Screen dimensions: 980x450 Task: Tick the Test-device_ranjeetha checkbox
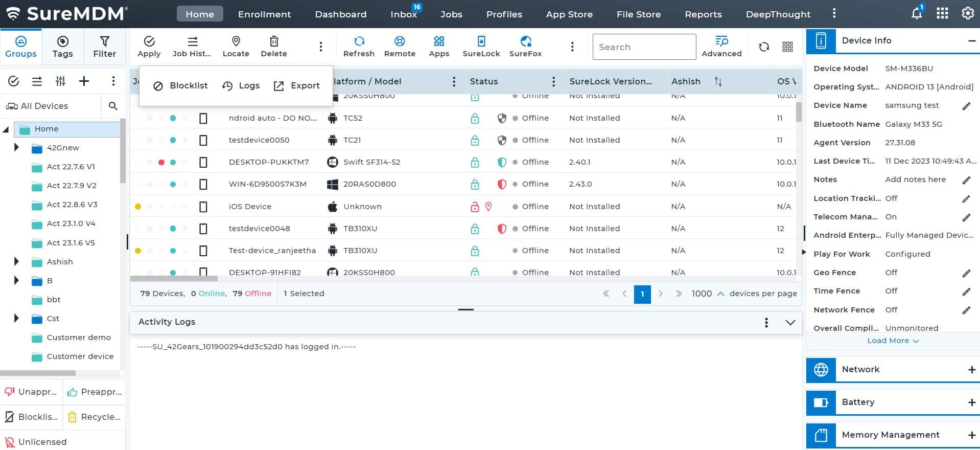pyautogui.click(x=203, y=251)
